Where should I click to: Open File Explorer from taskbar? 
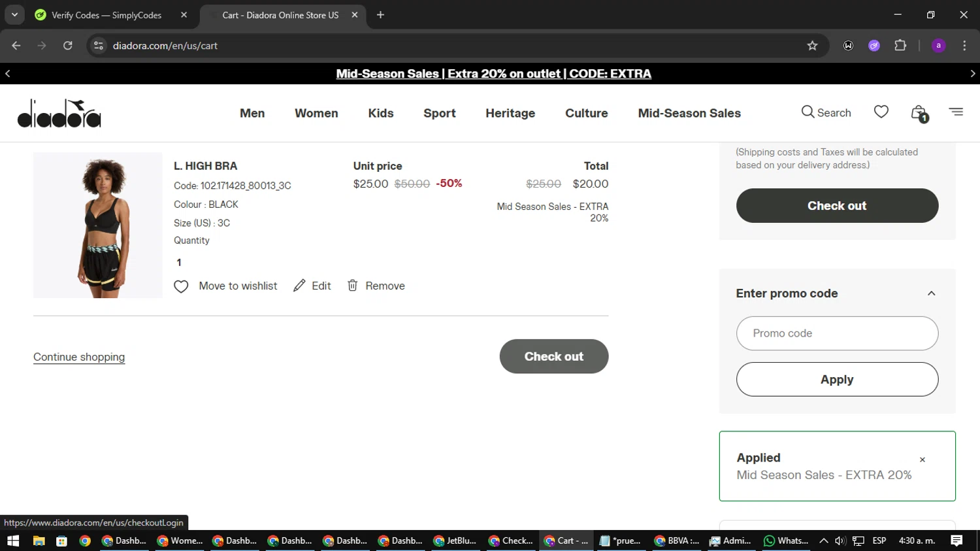coord(39,541)
